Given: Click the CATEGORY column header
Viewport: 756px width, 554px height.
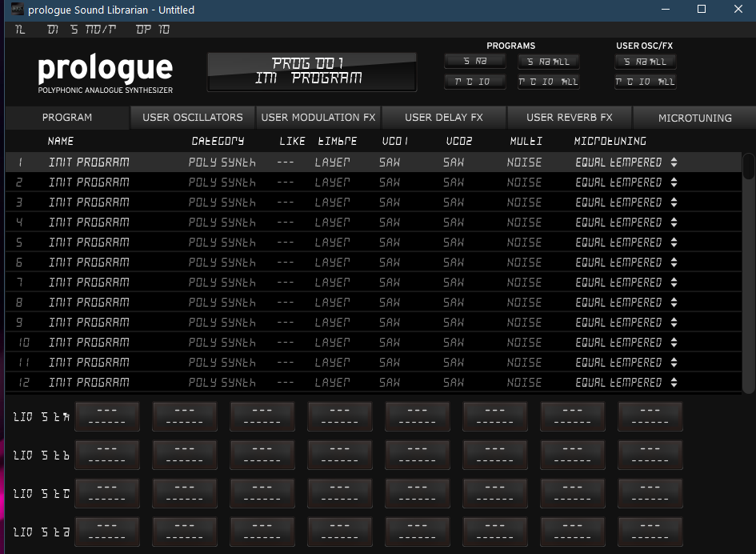Looking at the screenshot, I should (x=218, y=141).
